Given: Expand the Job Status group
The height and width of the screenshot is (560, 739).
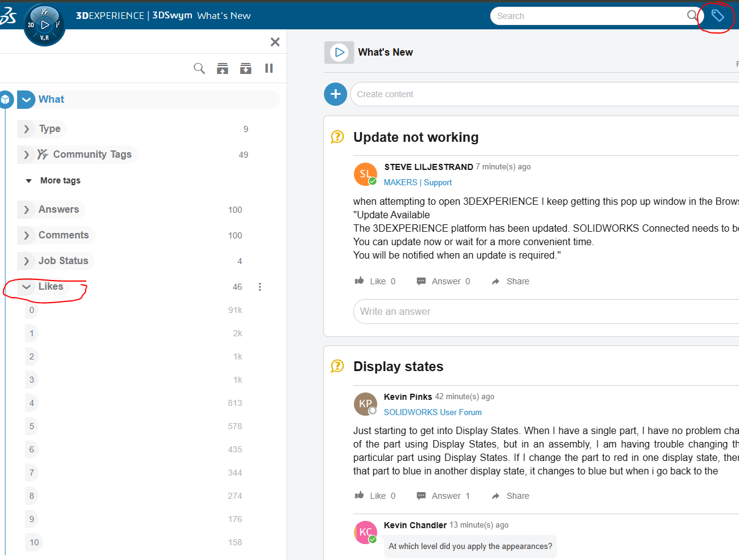Looking at the screenshot, I should [x=26, y=261].
